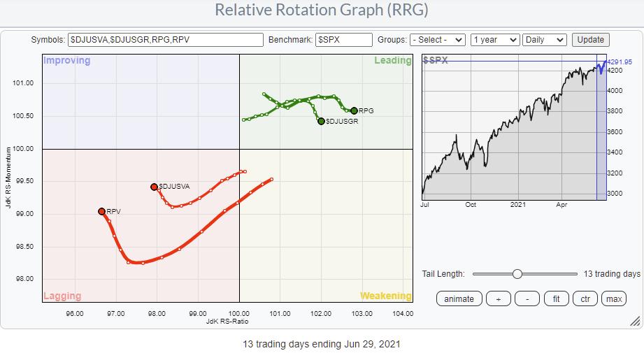Open the Daily interval dropdown
644x353 pixels.
pyautogui.click(x=544, y=40)
